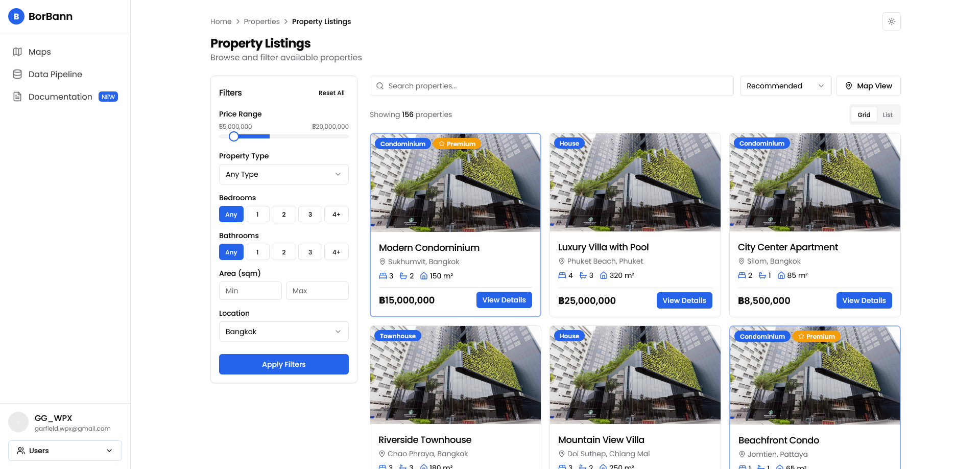Open the Recommended sort dropdown
980x469 pixels.
(x=785, y=86)
